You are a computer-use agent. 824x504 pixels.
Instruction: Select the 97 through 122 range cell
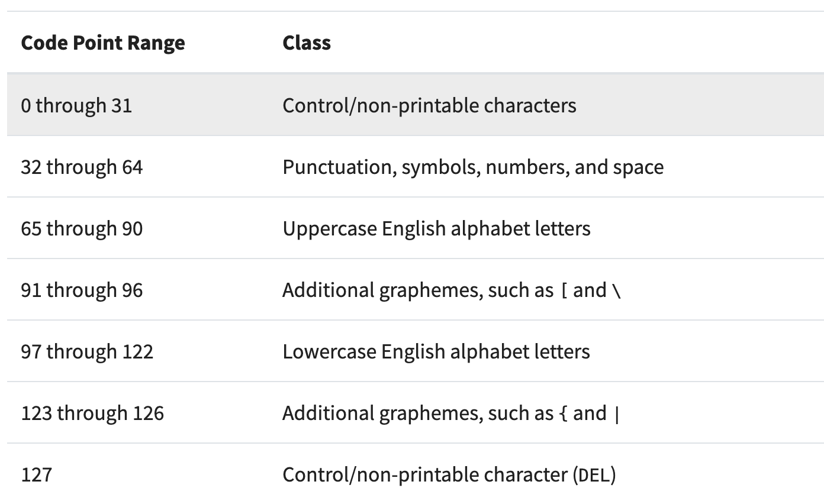(x=87, y=351)
